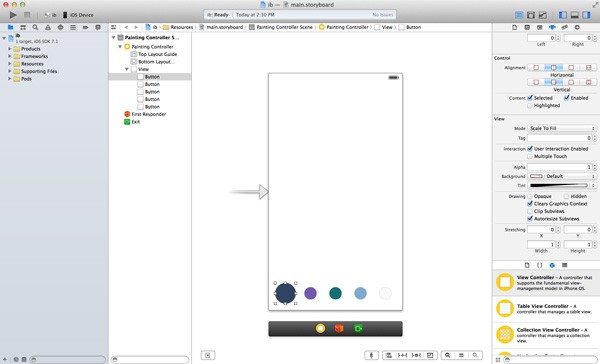Open the Mode dropdown Scale To Fill
The height and width of the screenshot is (364, 600).
[562, 128]
